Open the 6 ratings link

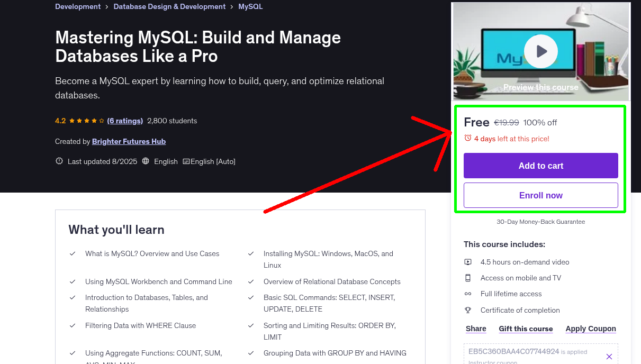pyautogui.click(x=125, y=121)
